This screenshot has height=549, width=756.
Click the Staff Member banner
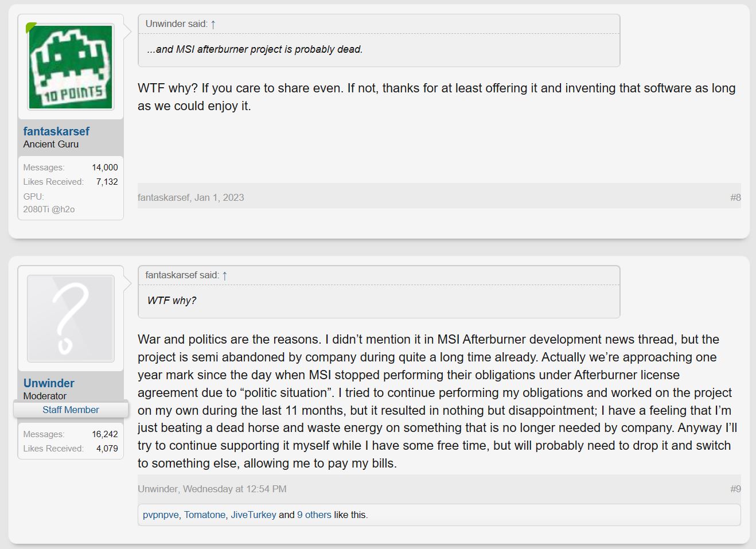(x=71, y=410)
